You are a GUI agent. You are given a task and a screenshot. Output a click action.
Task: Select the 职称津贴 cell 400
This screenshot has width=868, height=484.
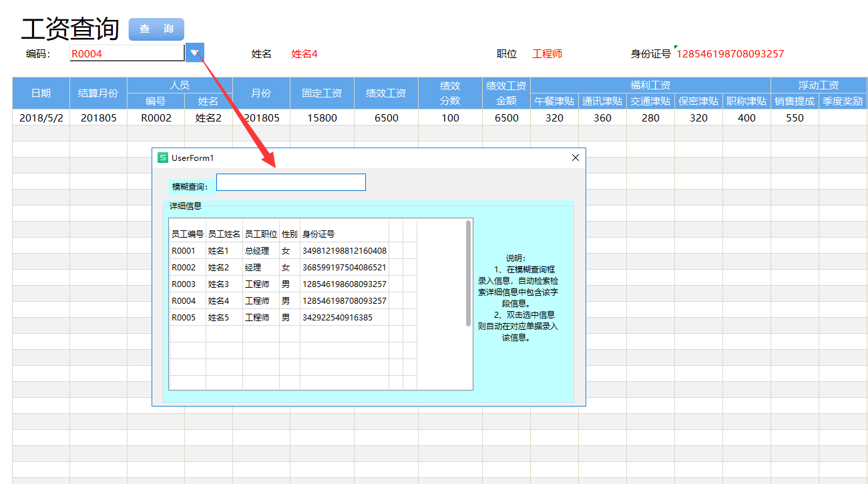(x=747, y=117)
